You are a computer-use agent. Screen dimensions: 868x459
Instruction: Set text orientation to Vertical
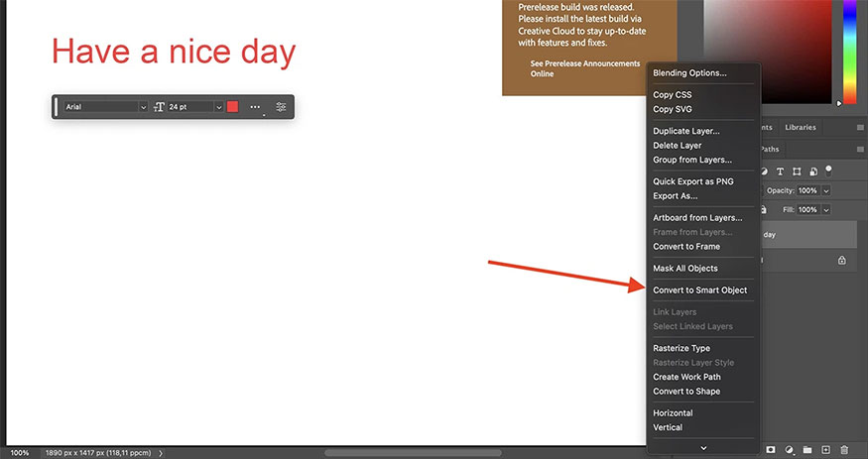668,427
